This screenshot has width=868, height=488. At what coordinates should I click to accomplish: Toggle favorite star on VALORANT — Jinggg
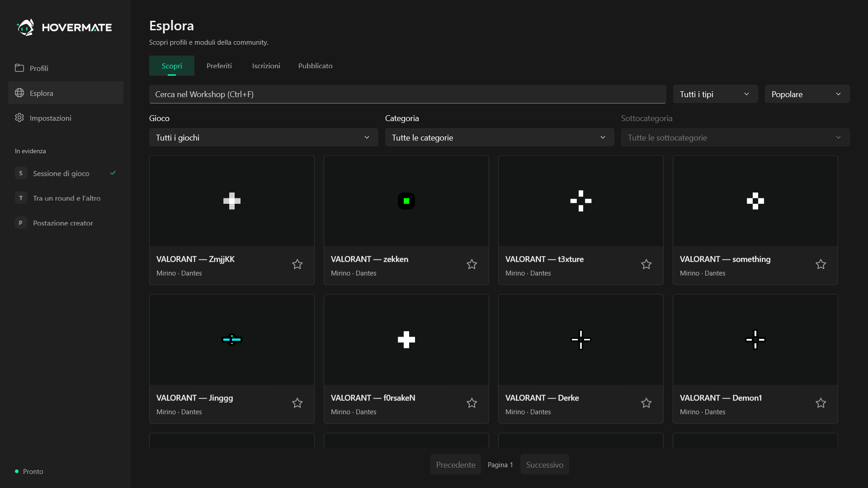(x=297, y=403)
